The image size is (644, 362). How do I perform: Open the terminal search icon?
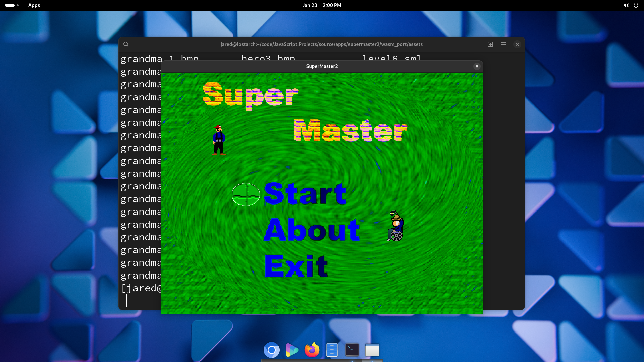126,44
